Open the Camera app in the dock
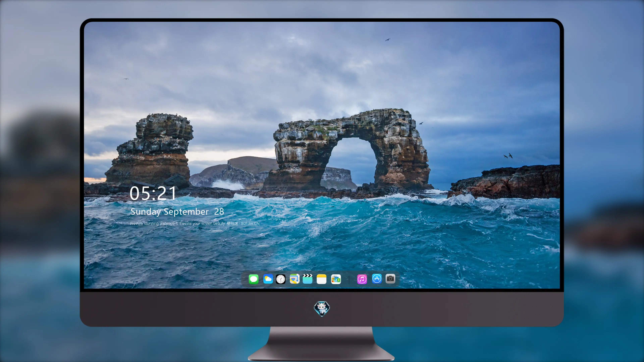 (x=390, y=279)
